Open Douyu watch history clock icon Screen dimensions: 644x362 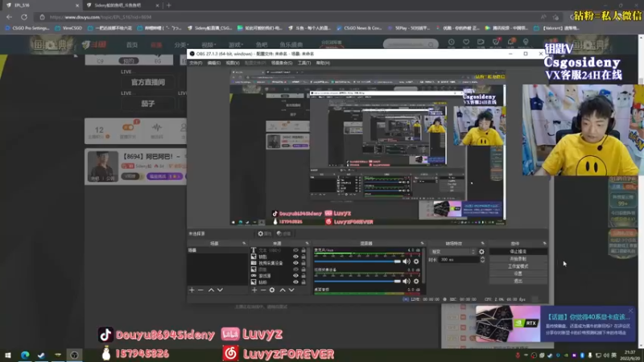452,42
